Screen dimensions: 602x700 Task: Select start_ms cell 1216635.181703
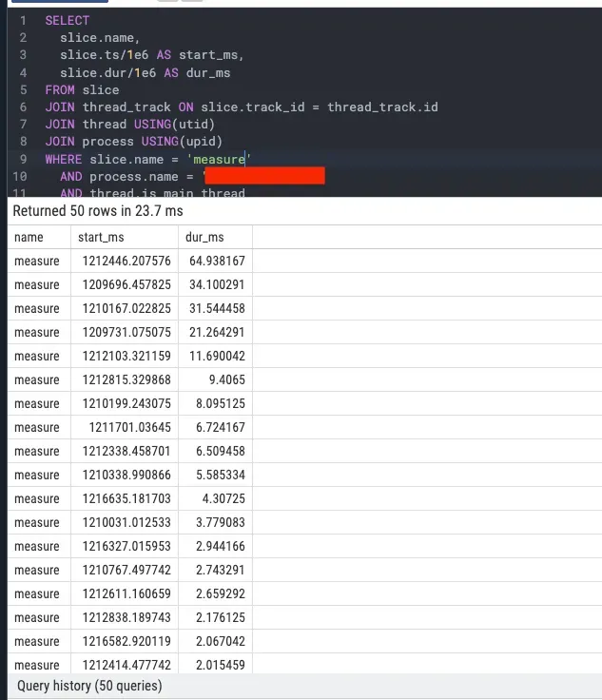point(126,498)
